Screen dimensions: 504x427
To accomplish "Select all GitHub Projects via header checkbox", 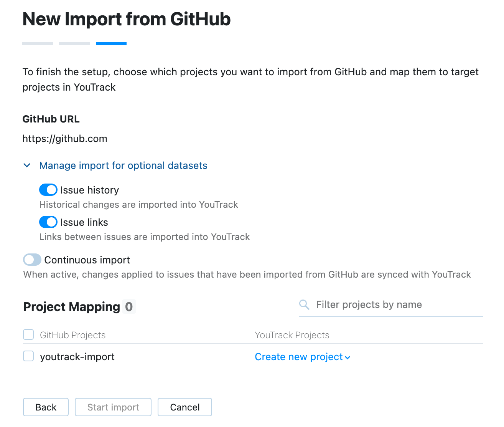I will 28,334.
